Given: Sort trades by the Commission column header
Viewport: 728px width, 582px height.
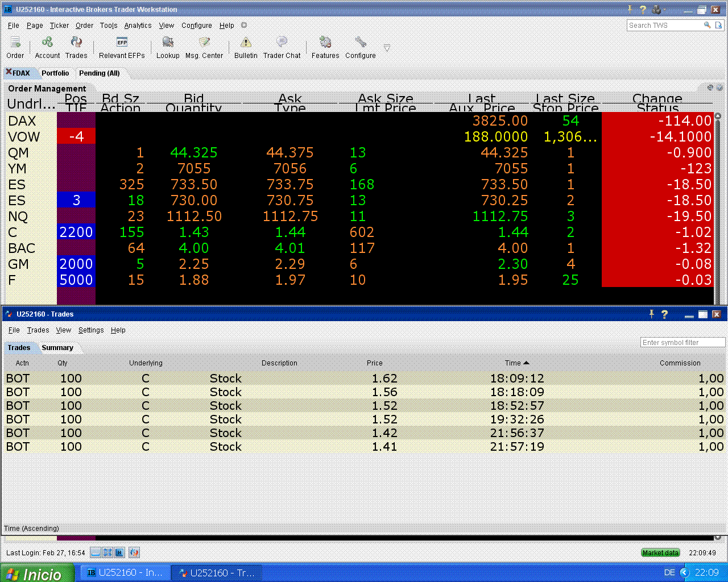Looking at the screenshot, I should click(x=680, y=363).
